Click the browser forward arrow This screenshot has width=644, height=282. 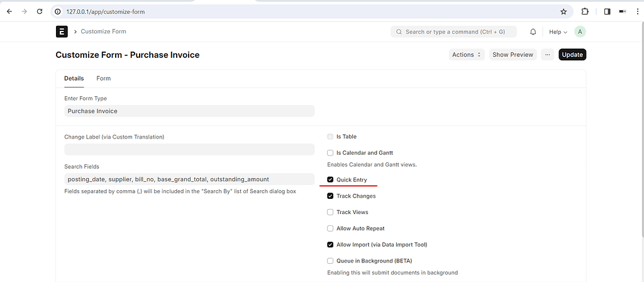tap(25, 11)
